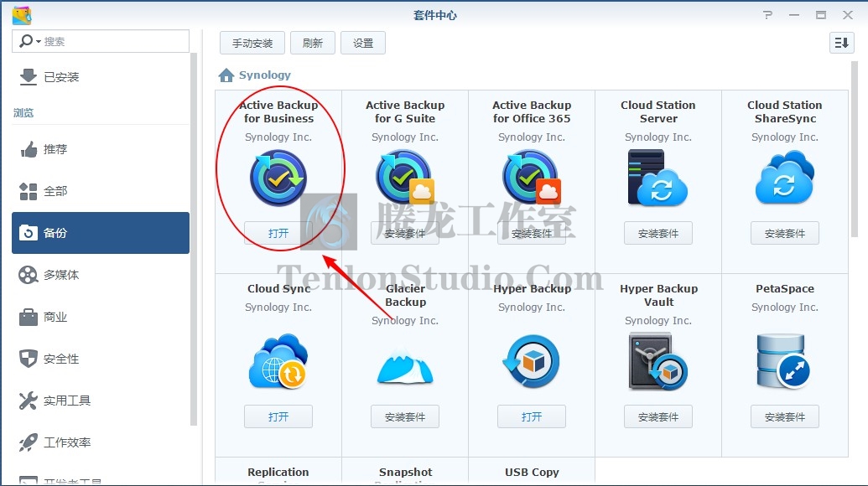The image size is (868, 486).
Task: Browse the 安全性 (Security) category
Action: pos(101,359)
